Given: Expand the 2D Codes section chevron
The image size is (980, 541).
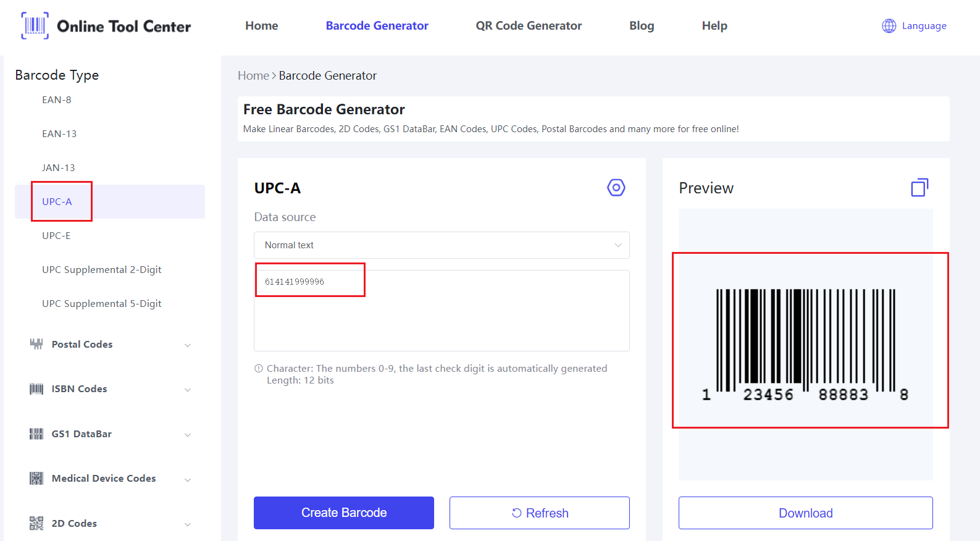Looking at the screenshot, I should coord(188,524).
